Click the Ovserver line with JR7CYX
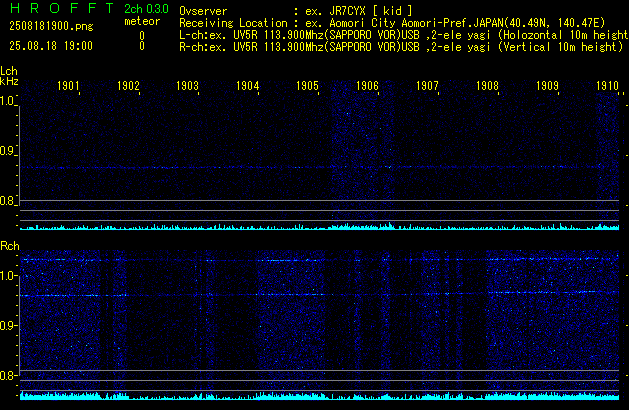 (296, 11)
